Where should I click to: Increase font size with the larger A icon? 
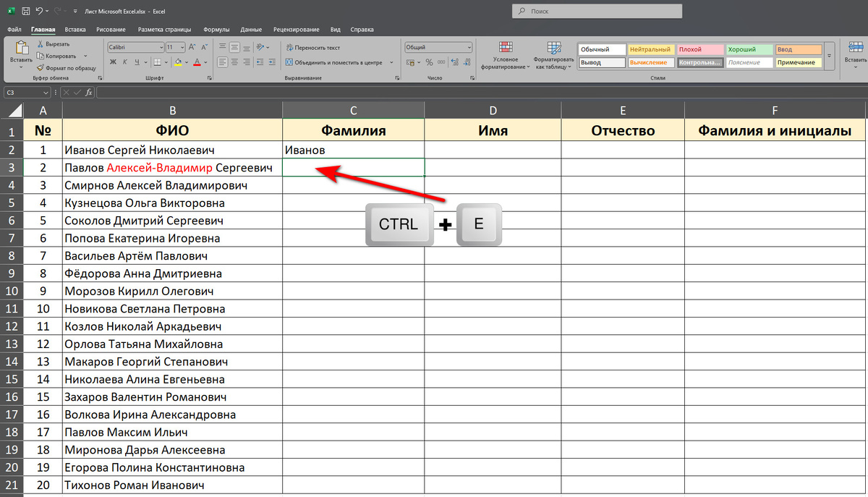192,47
